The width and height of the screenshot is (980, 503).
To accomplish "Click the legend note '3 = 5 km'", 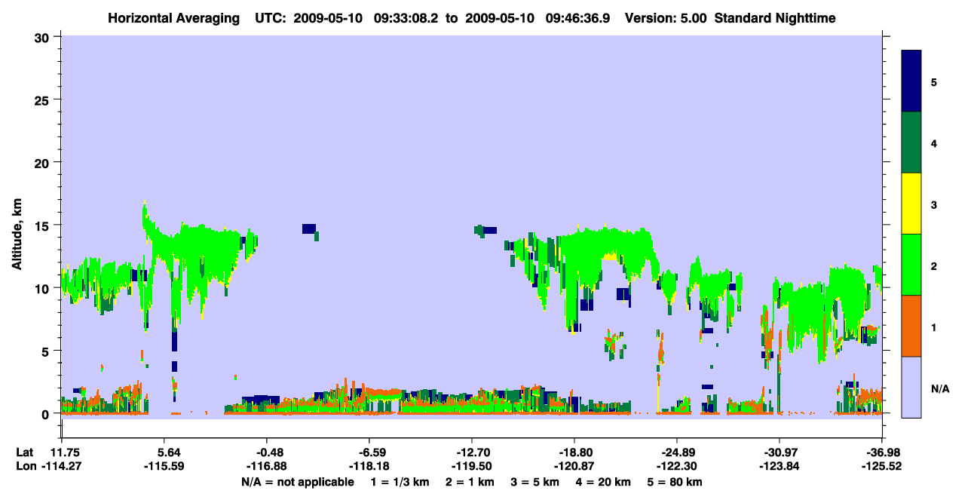I will click(536, 481).
